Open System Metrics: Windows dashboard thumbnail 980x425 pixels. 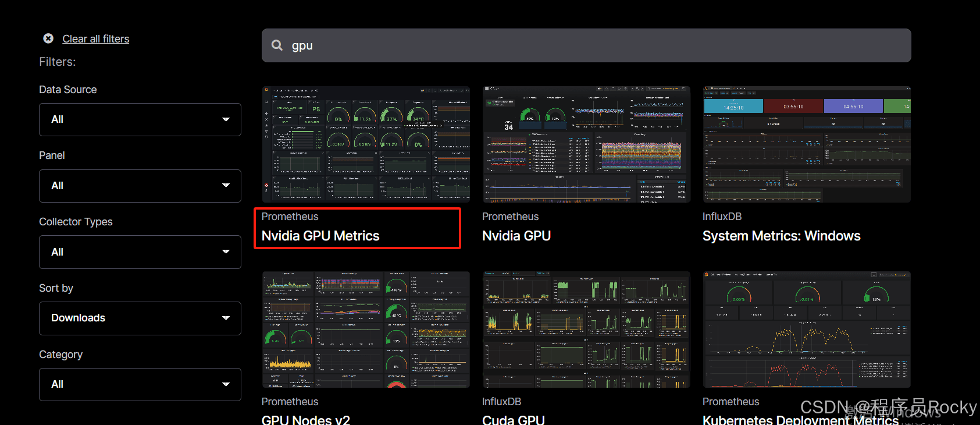pos(806,144)
